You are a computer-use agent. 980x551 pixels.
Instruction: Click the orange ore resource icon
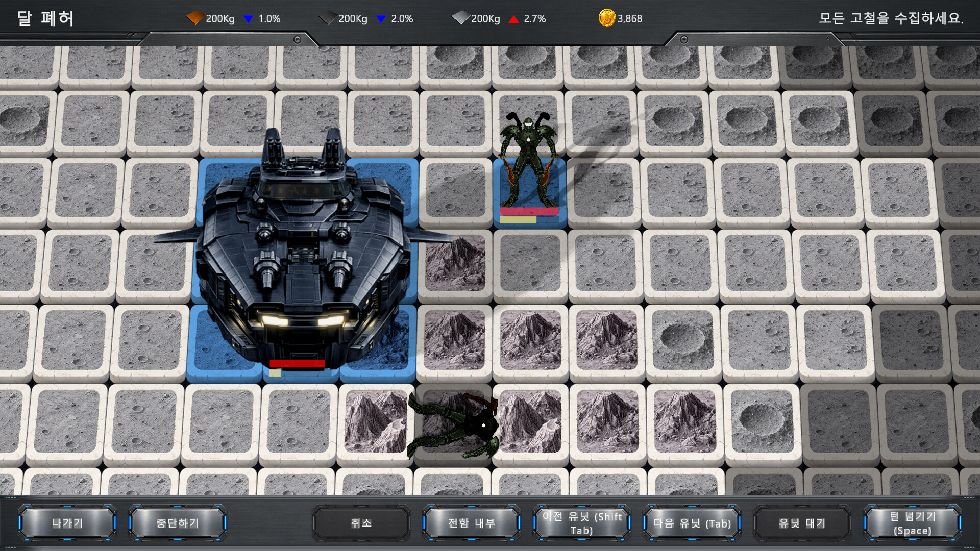(194, 18)
